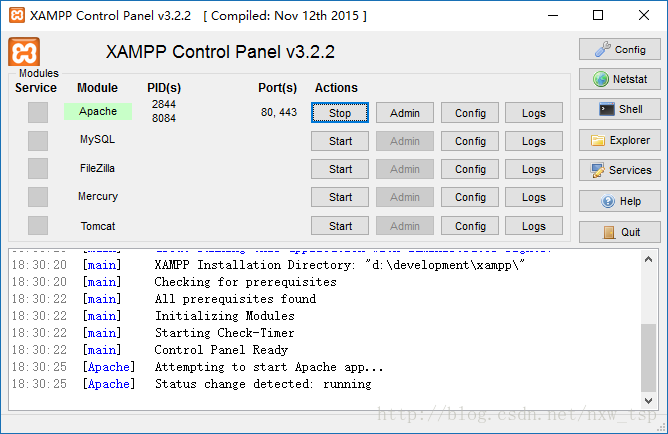Start the MySQL module
The width and height of the screenshot is (668, 434).
(340, 141)
